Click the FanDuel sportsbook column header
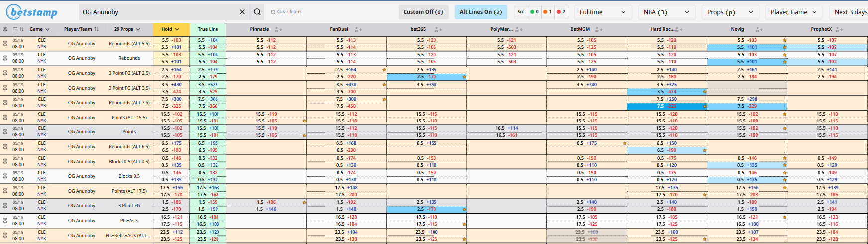The width and height of the screenshot is (868, 244). click(x=339, y=29)
